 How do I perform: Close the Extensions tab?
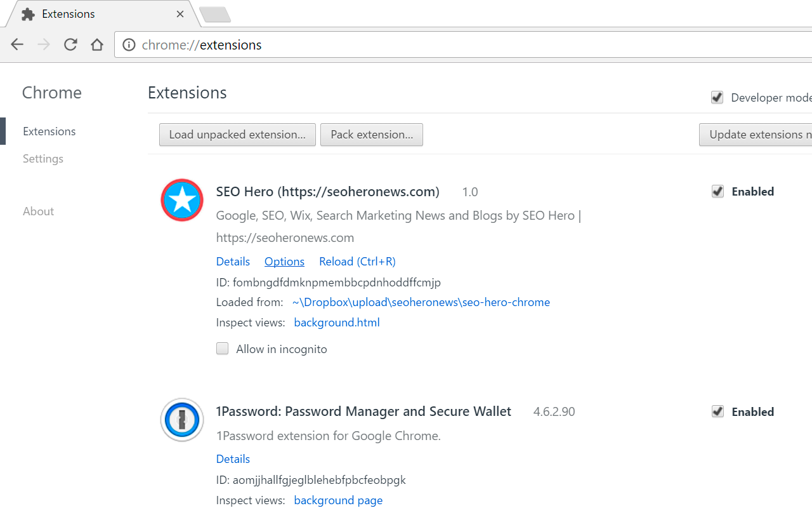coord(180,14)
